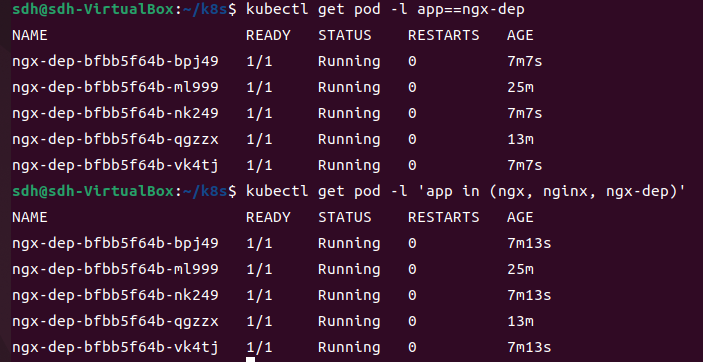Image resolution: width=703 pixels, height=362 pixels.
Task: Click 'Running' status of bpj49 aged 7m13s
Action: click(349, 244)
